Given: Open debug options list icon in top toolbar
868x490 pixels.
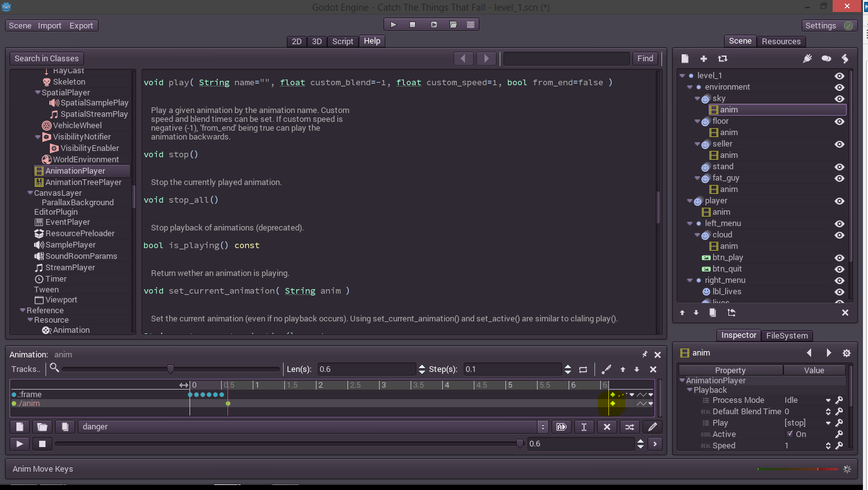Looking at the screenshot, I should [471, 25].
